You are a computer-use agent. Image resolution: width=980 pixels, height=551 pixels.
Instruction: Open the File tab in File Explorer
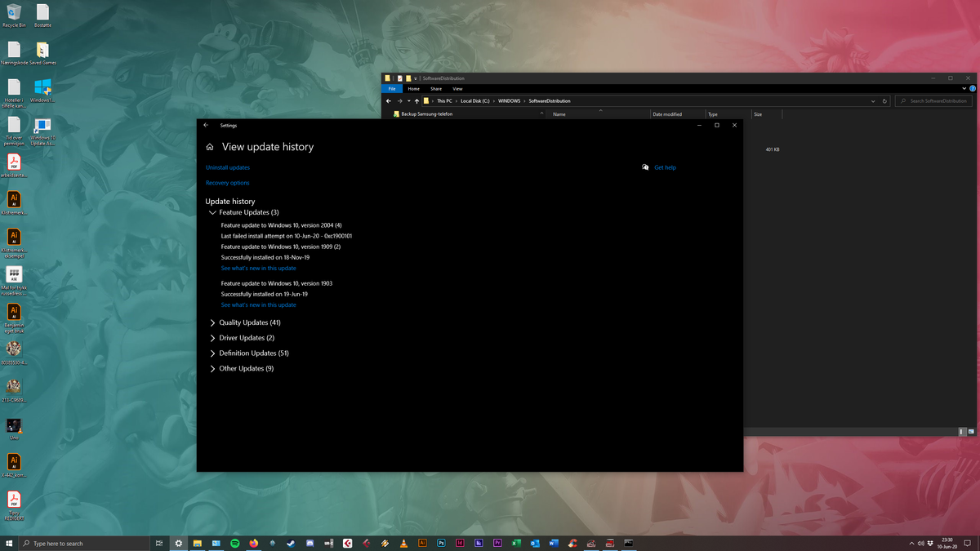click(x=392, y=89)
